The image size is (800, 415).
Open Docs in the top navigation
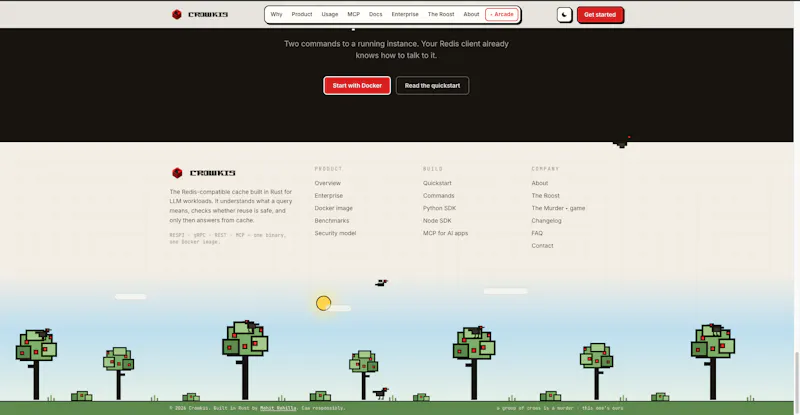coord(376,14)
